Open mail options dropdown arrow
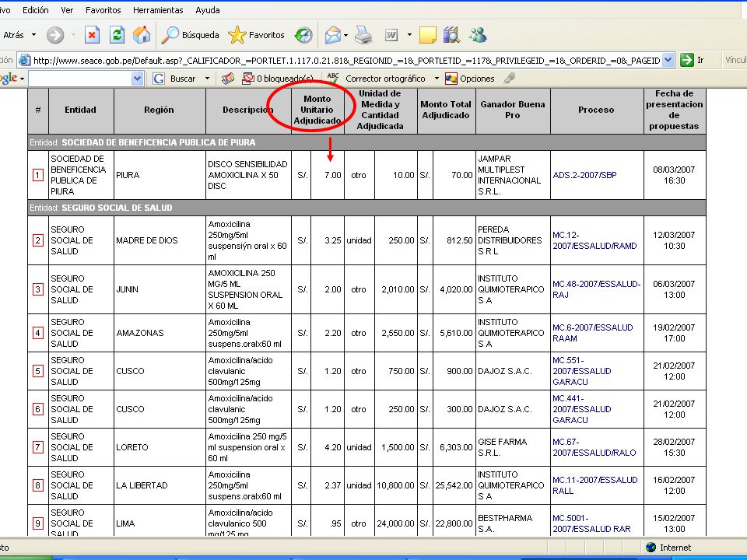The image size is (747, 560). point(345,35)
